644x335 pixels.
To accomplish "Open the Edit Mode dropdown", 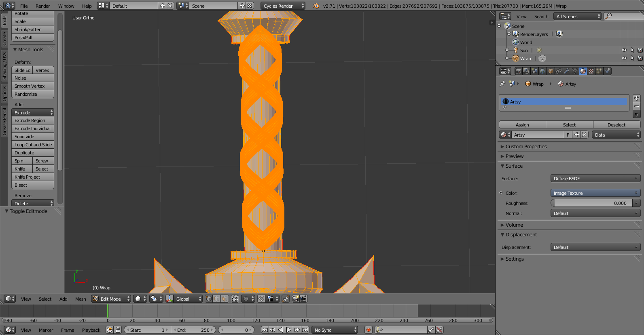I will (111, 299).
